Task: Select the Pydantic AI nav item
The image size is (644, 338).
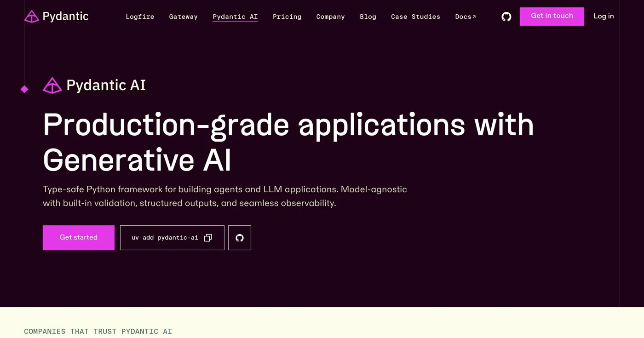Action: (x=235, y=17)
